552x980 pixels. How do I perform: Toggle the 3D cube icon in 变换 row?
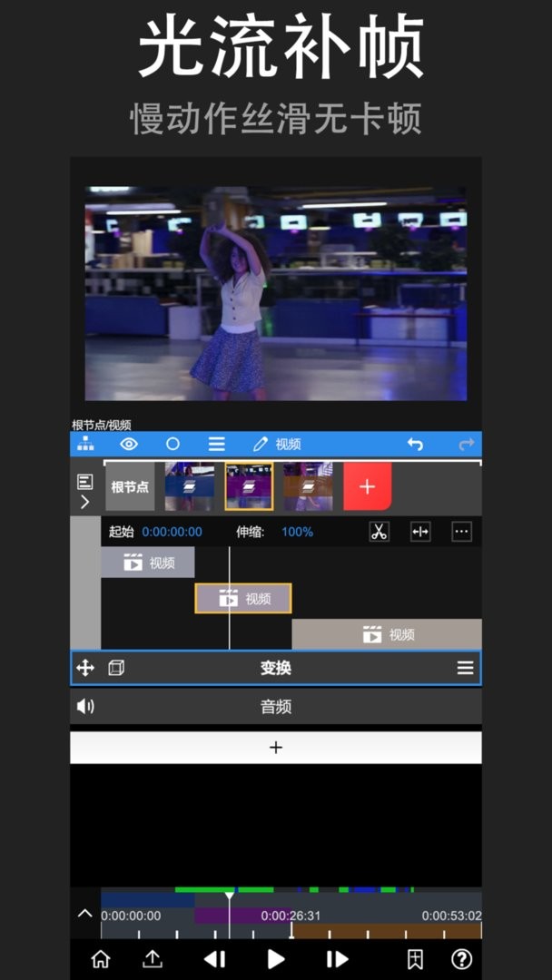116,668
